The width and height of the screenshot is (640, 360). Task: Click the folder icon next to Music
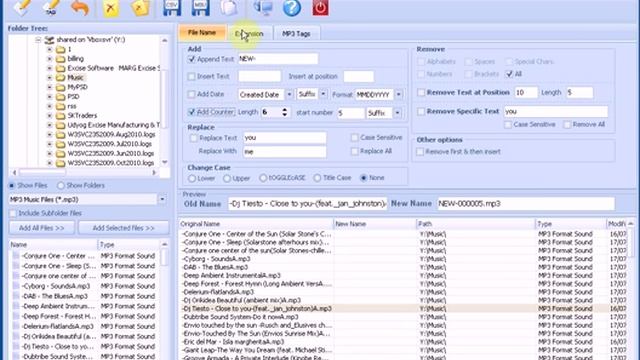[x=60, y=78]
